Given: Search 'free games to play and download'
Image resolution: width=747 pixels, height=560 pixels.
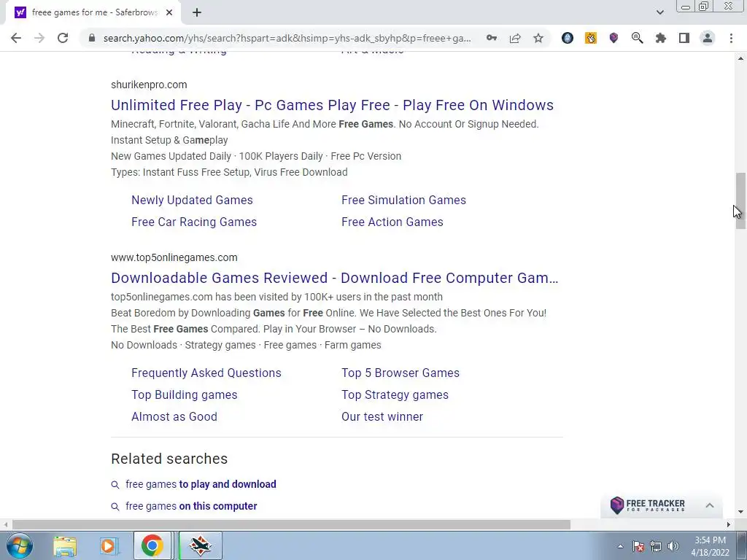Looking at the screenshot, I should [201, 484].
